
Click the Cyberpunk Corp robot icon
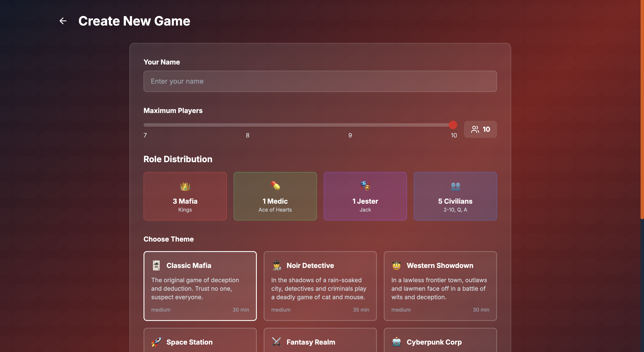pyautogui.click(x=397, y=342)
